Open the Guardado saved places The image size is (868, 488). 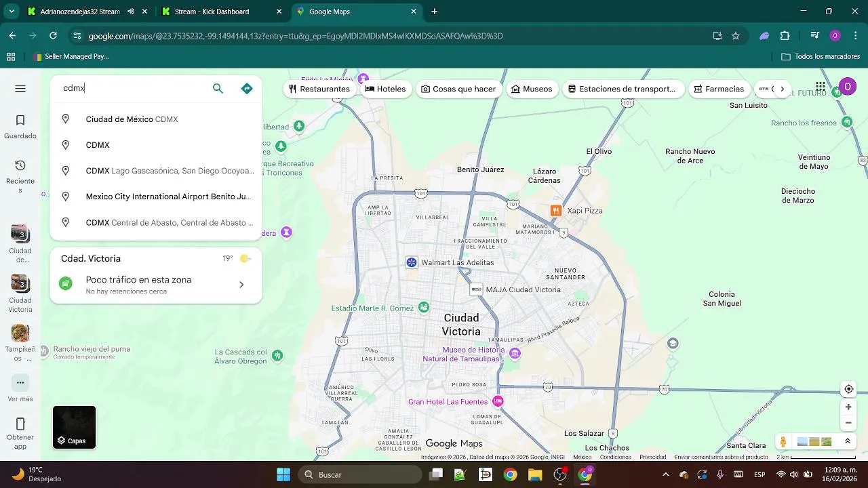[20, 127]
